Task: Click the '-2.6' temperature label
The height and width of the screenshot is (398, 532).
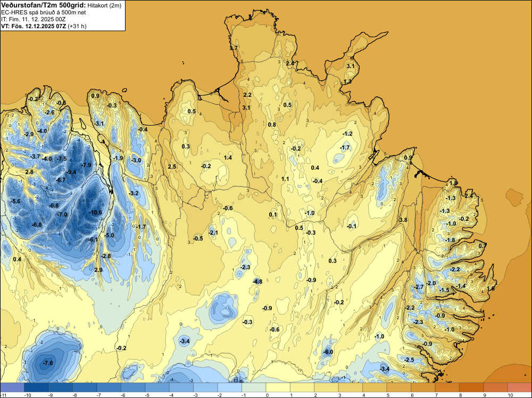Action: (x=49, y=112)
